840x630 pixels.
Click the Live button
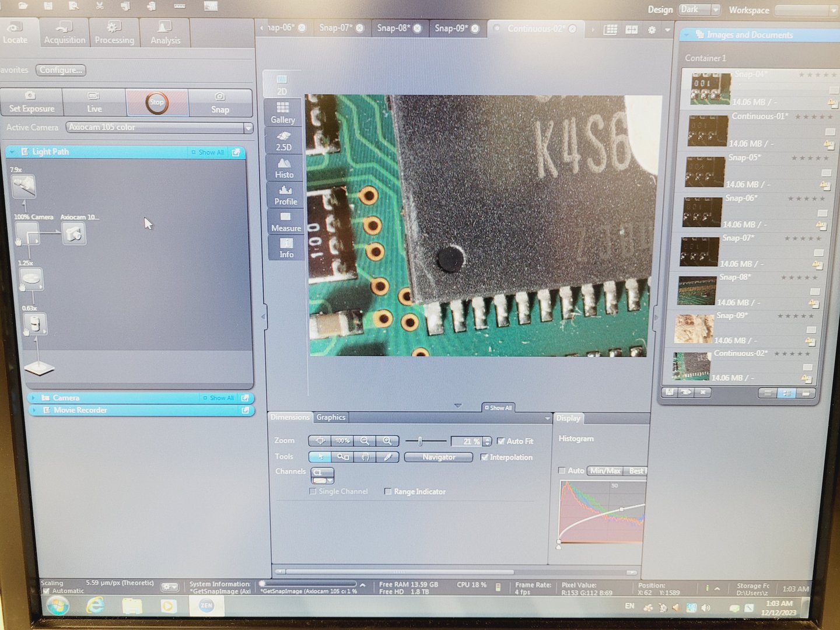(94, 103)
